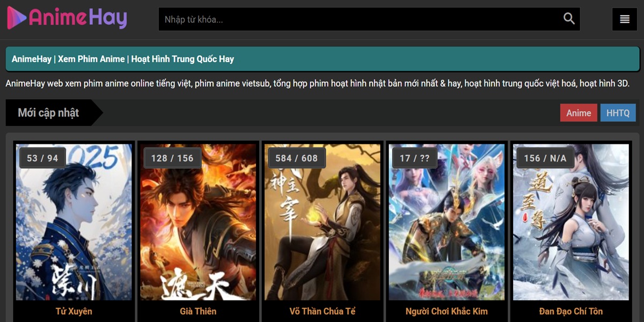Click the Già Thiên title link
Image resolution: width=644 pixels, height=322 pixels.
pyautogui.click(x=198, y=311)
